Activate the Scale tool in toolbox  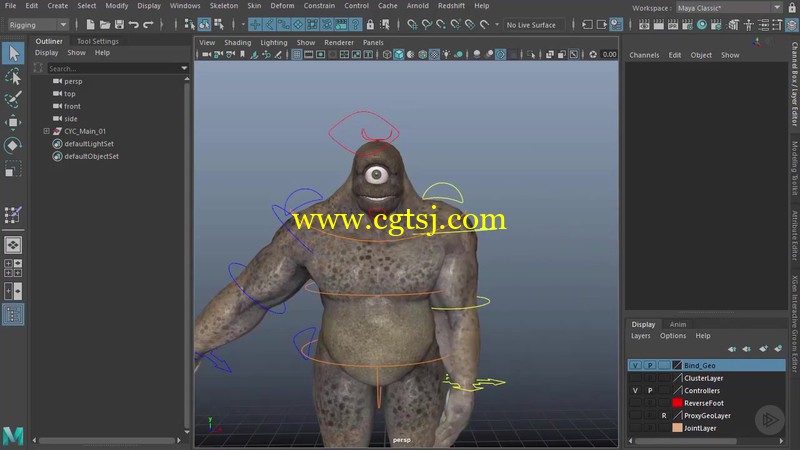(x=13, y=169)
